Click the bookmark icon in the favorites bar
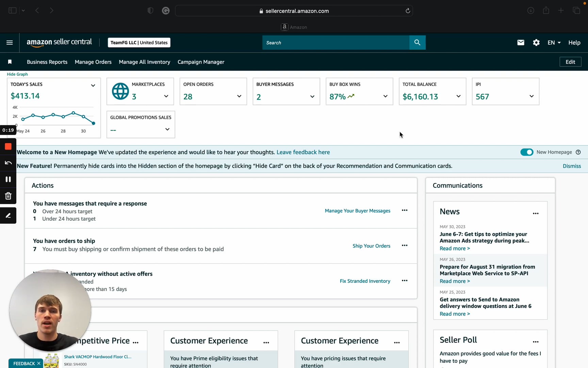Image resolution: width=588 pixels, height=368 pixels. click(x=10, y=62)
